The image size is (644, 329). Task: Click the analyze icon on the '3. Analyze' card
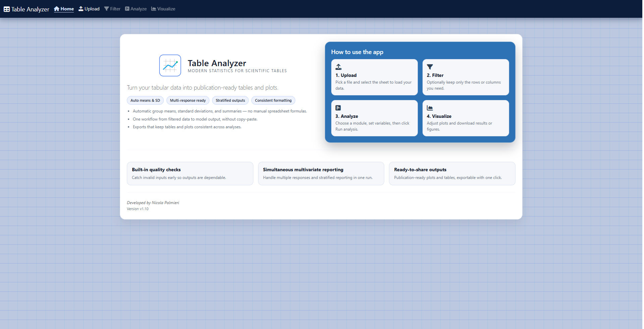(339, 108)
